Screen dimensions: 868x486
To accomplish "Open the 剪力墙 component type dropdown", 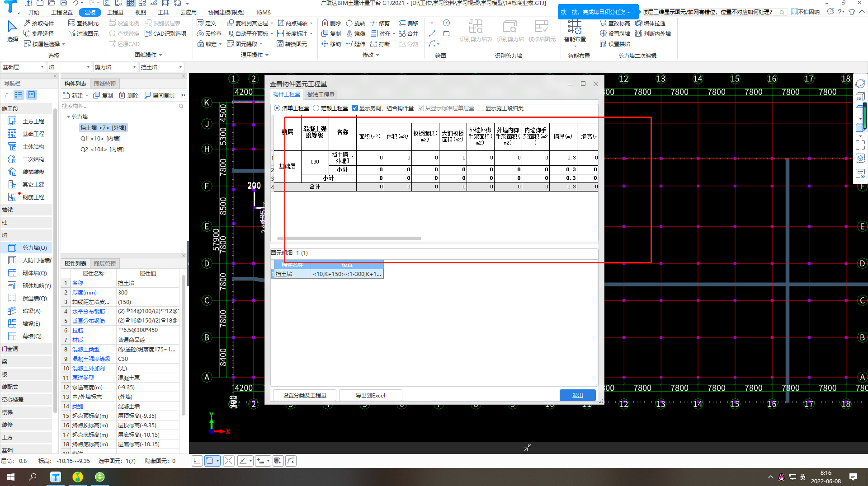I will coord(115,67).
